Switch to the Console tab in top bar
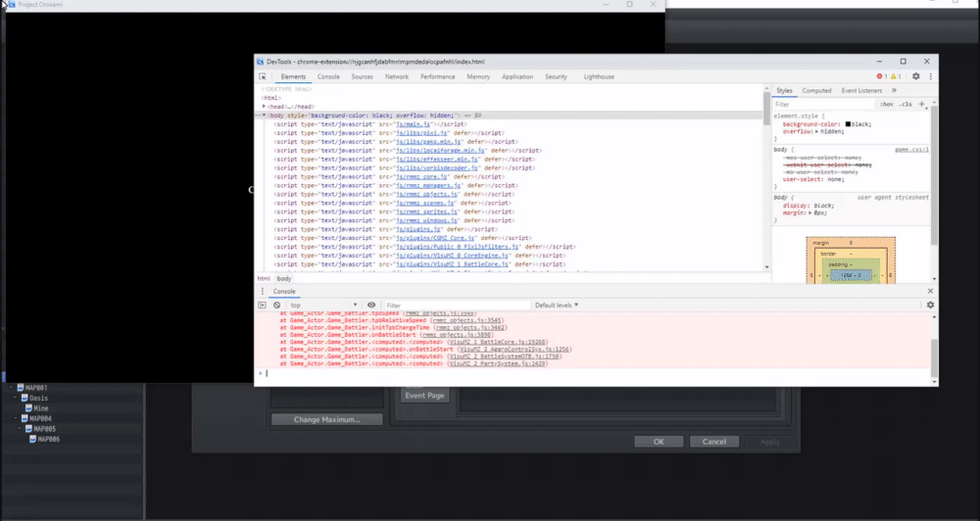Image resolution: width=980 pixels, height=521 pixels. (328, 76)
